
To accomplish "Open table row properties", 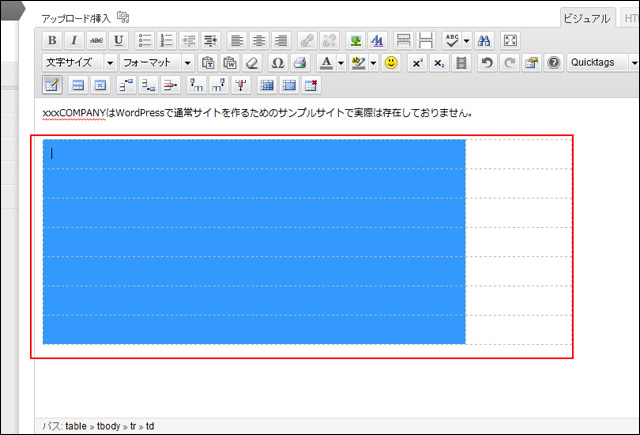I will tap(78, 85).
